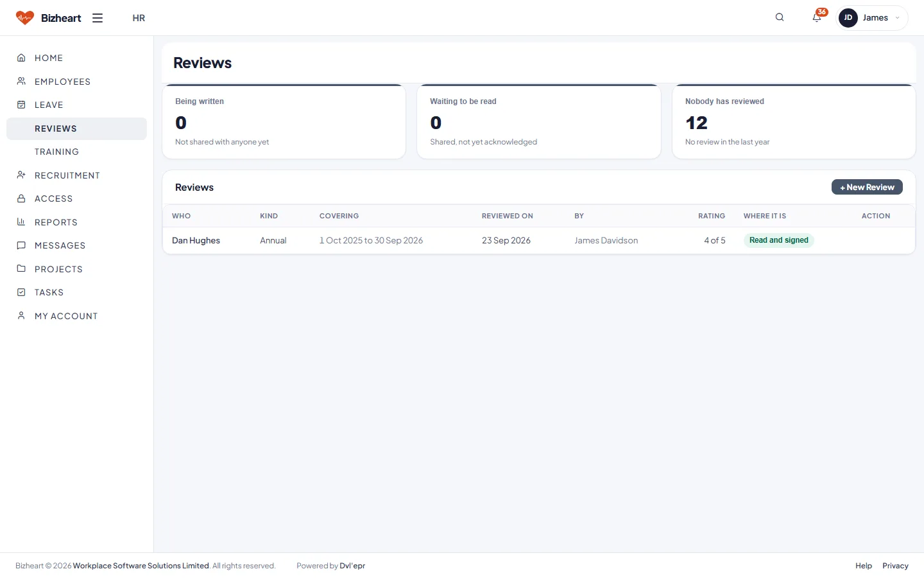This screenshot has width=924, height=578.
Task: Click the REVIEWED ON column header
Action: point(508,216)
